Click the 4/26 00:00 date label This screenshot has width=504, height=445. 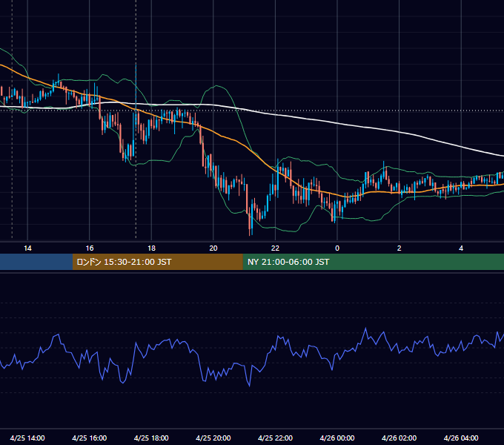tap(337, 438)
